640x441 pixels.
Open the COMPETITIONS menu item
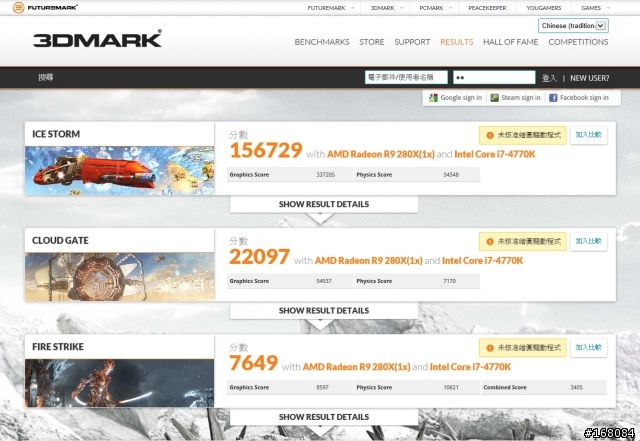(578, 42)
